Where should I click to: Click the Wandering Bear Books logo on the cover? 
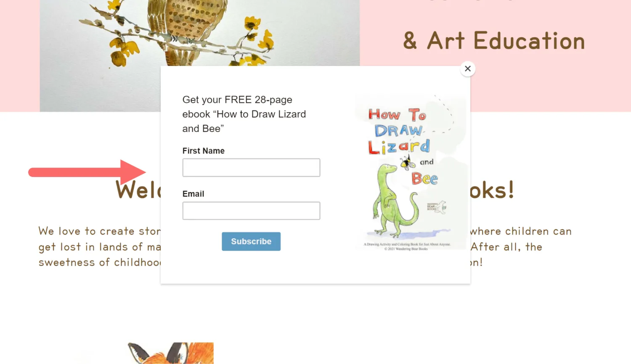[437, 207]
